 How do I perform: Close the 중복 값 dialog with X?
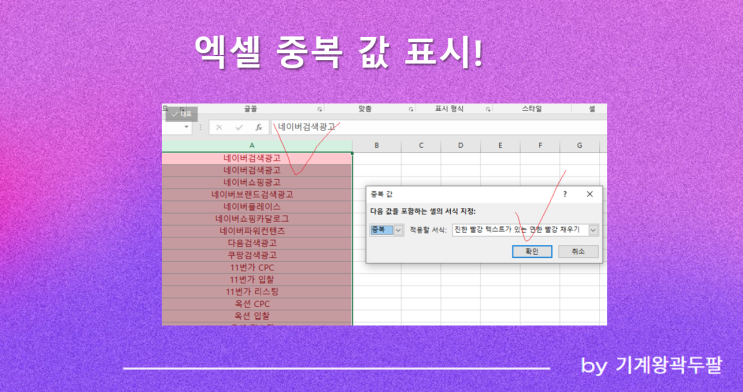[589, 194]
